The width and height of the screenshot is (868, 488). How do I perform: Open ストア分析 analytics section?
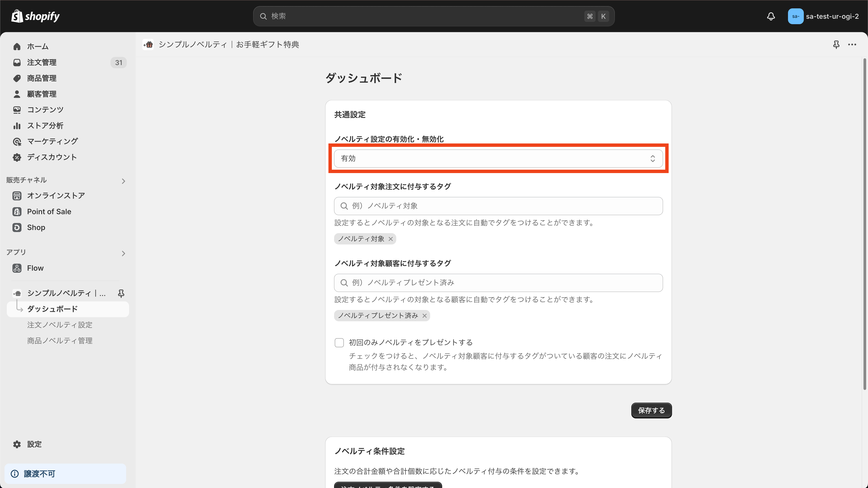click(x=45, y=125)
